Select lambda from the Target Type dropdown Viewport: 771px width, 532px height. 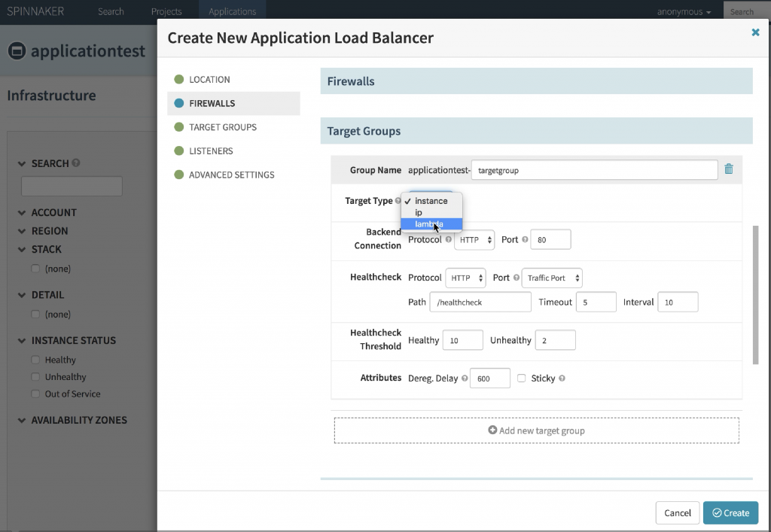[431, 223]
